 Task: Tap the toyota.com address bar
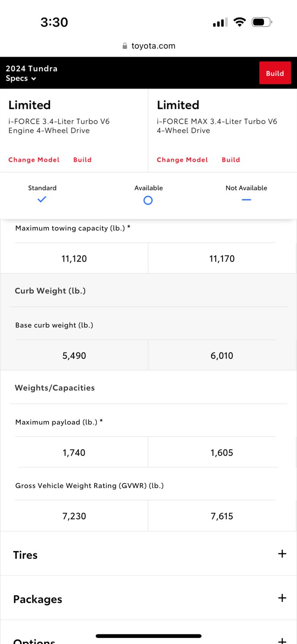(x=148, y=46)
